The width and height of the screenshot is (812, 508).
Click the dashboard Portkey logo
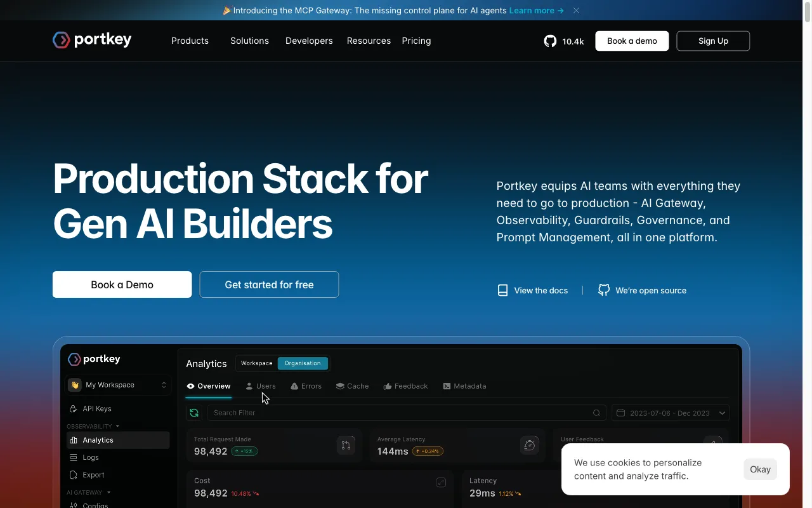point(94,359)
